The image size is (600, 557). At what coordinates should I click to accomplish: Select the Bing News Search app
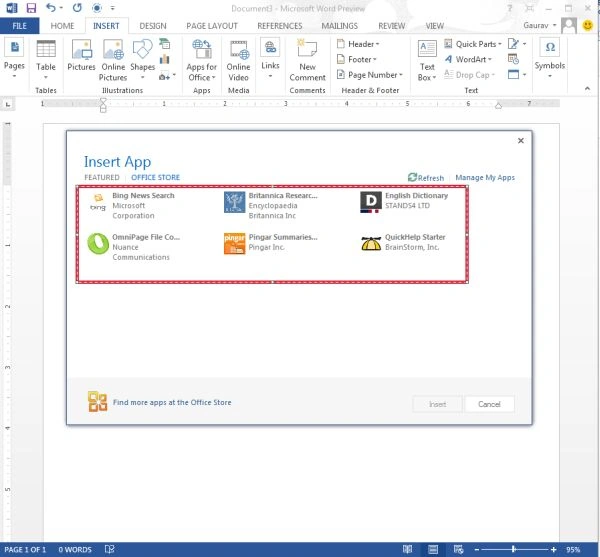click(x=132, y=205)
